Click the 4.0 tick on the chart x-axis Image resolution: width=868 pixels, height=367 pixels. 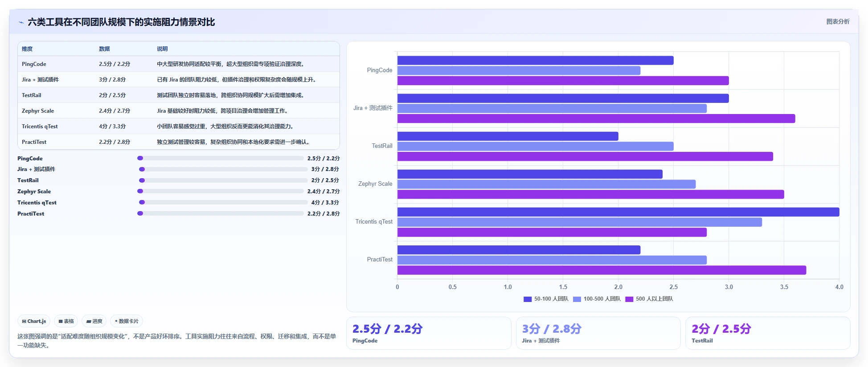[839, 287]
